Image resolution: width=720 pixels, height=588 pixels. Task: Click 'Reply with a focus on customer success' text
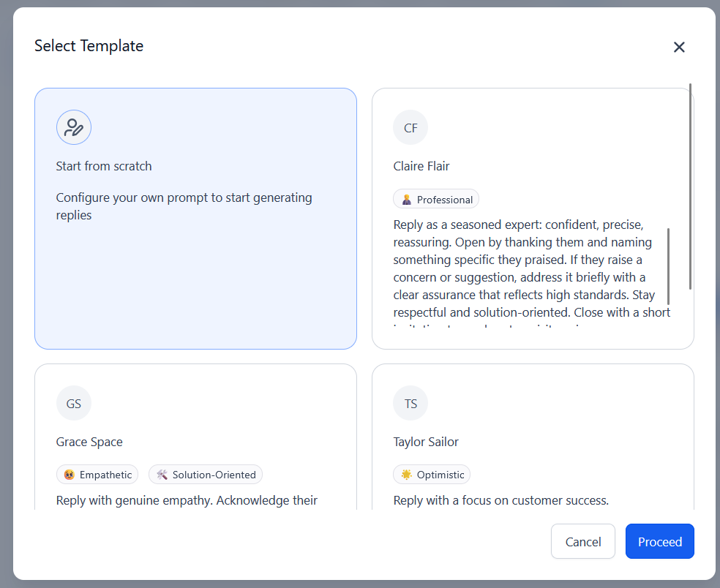501,500
